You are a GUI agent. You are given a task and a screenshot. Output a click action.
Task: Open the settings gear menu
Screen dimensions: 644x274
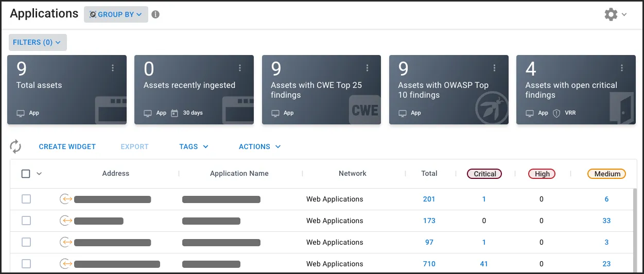[x=611, y=14]
